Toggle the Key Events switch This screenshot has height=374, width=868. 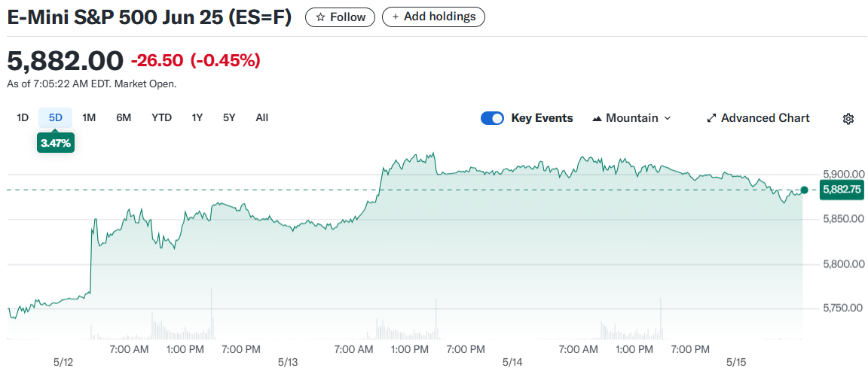pyautogui.click(x=492, y=118)
